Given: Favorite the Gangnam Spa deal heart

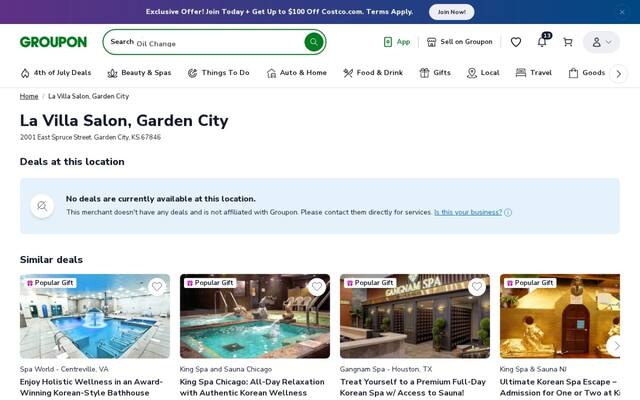Looking at the screenshot, I should tap(477, 287).
